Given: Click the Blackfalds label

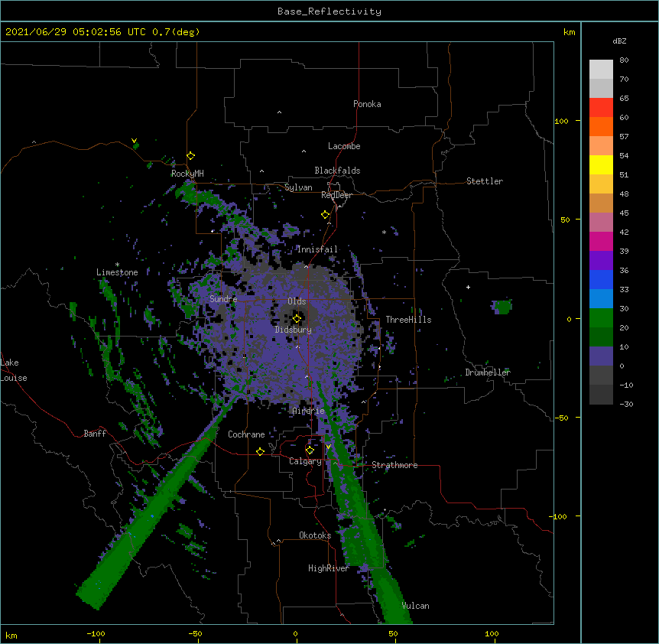Looking at the screenshot, I should [337, 171].
